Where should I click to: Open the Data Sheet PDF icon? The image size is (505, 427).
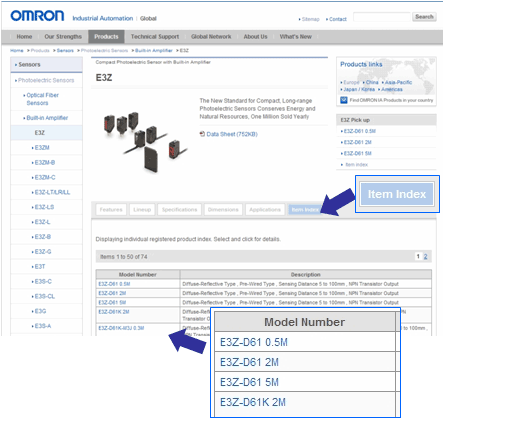202,134
